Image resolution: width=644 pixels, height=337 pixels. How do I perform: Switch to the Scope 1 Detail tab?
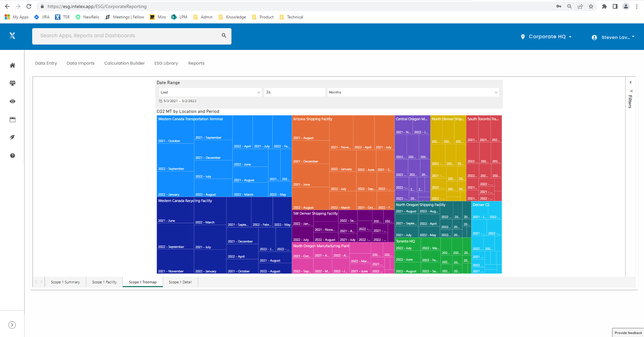(180, 282)
